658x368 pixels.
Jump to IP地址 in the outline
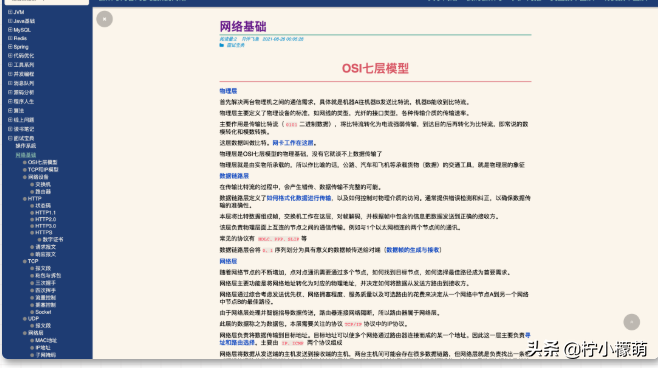(x=43, y=348)
